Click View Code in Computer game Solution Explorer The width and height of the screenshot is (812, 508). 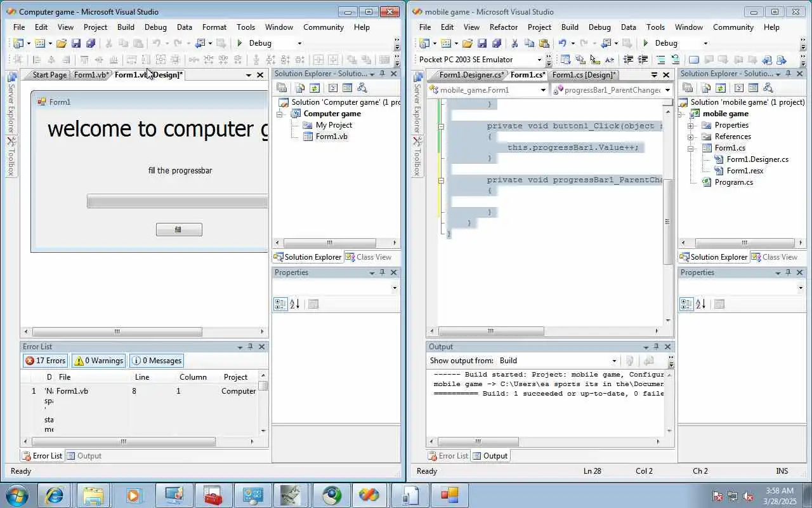(x=333, y=88)
